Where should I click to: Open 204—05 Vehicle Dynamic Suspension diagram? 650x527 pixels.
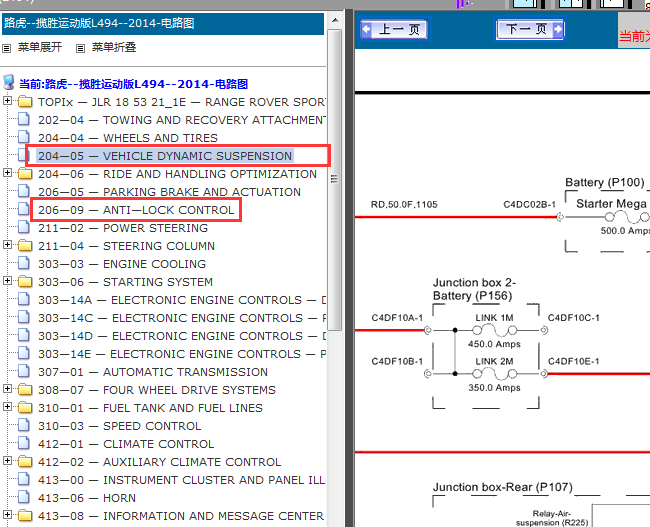pos(165,156)
